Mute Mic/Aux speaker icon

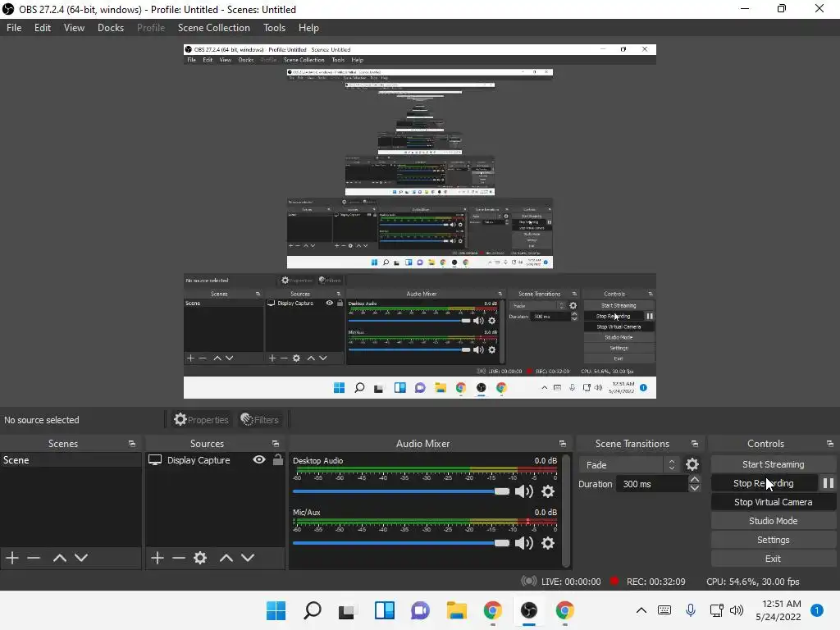[523, 543]
